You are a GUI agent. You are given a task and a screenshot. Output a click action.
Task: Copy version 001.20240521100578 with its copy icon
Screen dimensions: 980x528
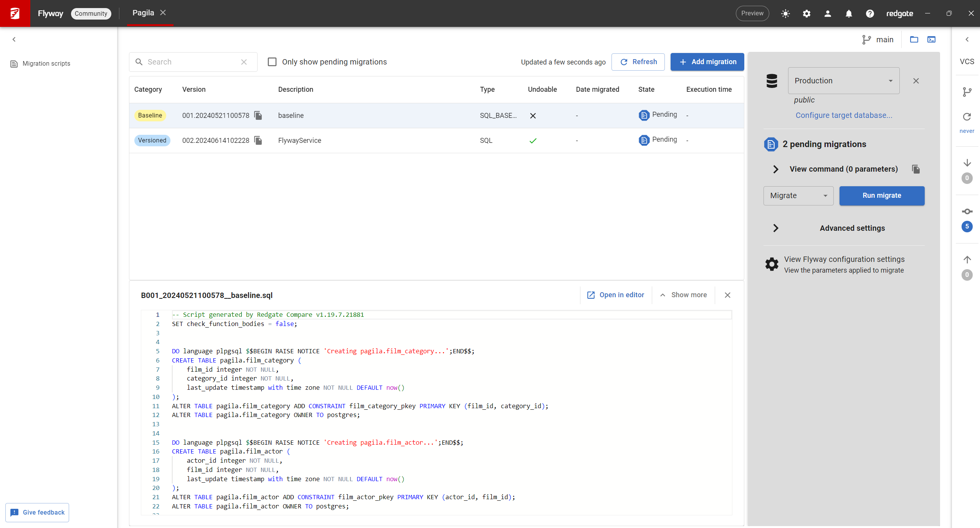pyautogui.click(x=258, y=115)
